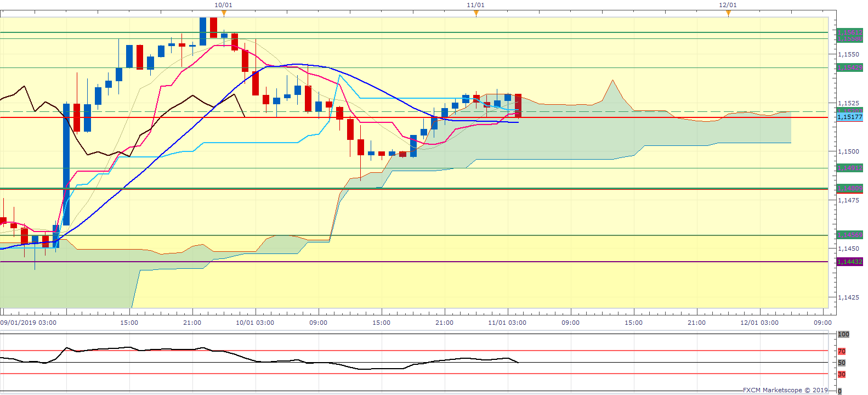Viewport: 868px width, 395px height.
Task: Click the purple 1,14432 price level tag
Action: pyautogui.click(x=849, y=262)
